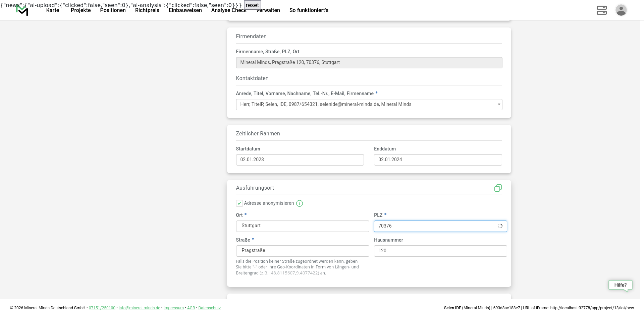
Task: Select the Hausnummer input field
Action: (x=440, y=251)
